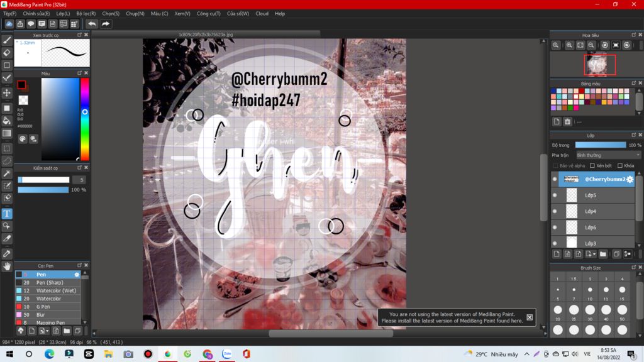Open the Tệp(F) menu

pos(10,14)
